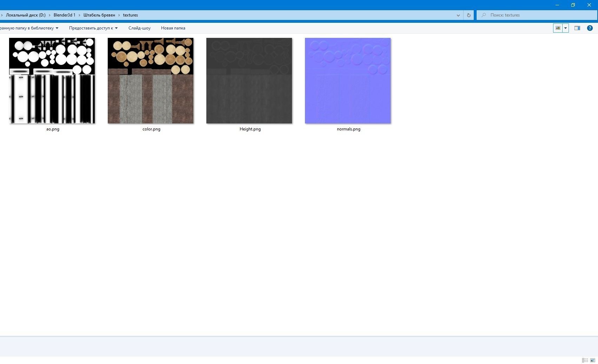598x364 pixels.
Task: Switch to large thumbnails view in status bar
Action: [593, 360]
